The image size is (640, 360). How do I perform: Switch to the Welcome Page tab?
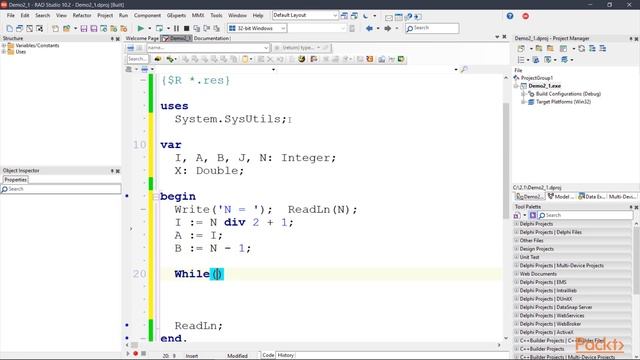[142, 38]
